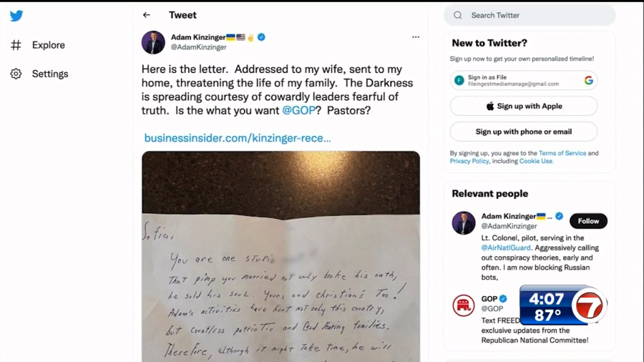Open the Terms of Service link
644x362 pixels.
coord(562,153)
